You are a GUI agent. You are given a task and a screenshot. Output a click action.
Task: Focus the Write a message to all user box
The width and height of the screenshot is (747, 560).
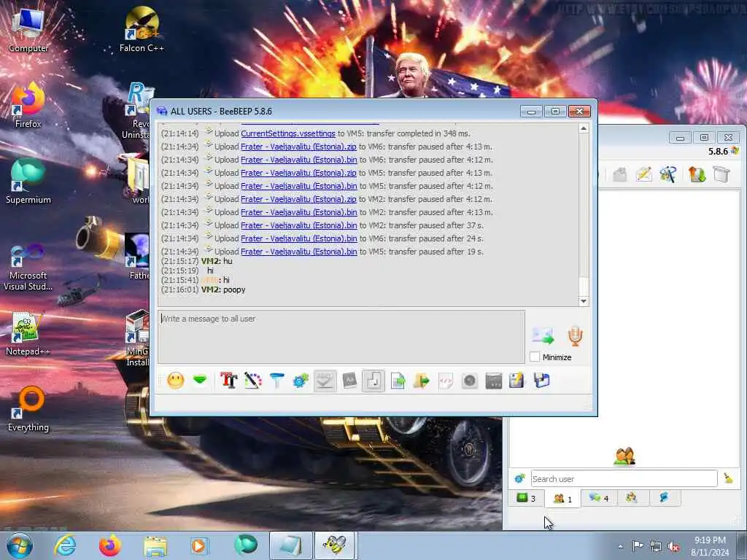point(341,337)
